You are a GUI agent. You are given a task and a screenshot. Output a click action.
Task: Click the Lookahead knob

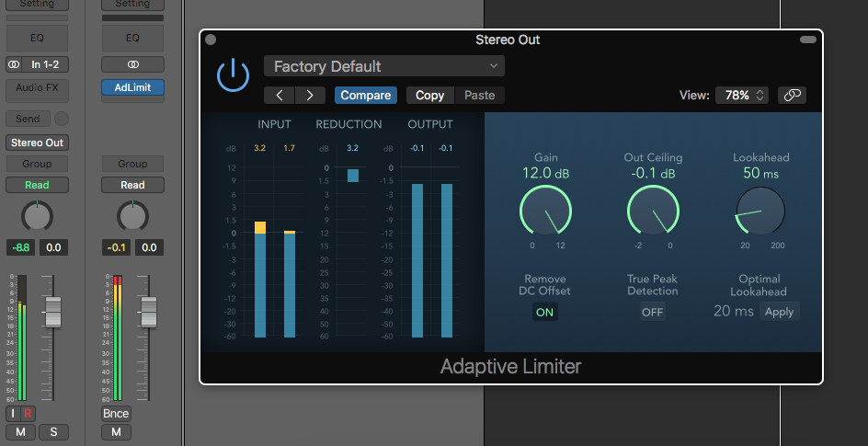click(760, 211)
